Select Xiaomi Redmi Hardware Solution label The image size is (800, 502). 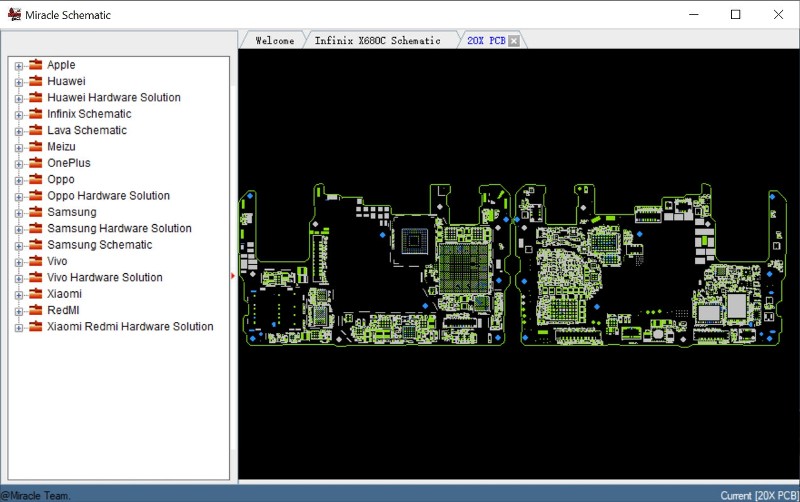point(130,326)
